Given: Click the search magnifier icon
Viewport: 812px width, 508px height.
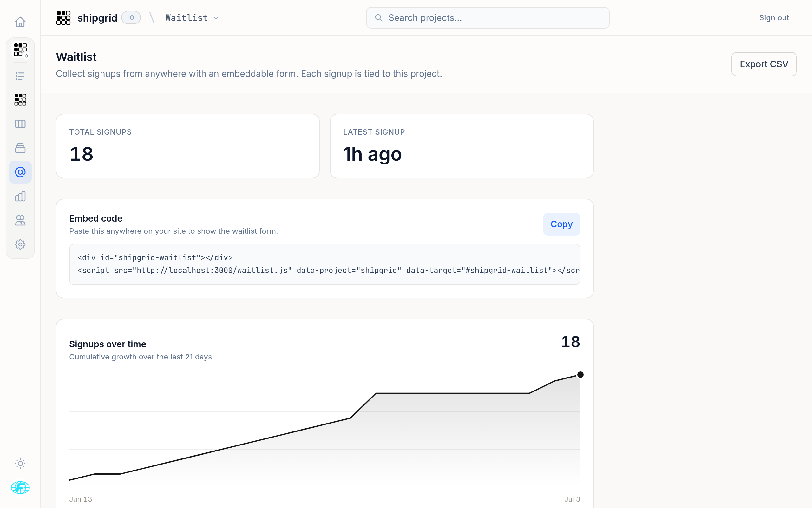Looking at the screenshot, I should pos(378,18).
